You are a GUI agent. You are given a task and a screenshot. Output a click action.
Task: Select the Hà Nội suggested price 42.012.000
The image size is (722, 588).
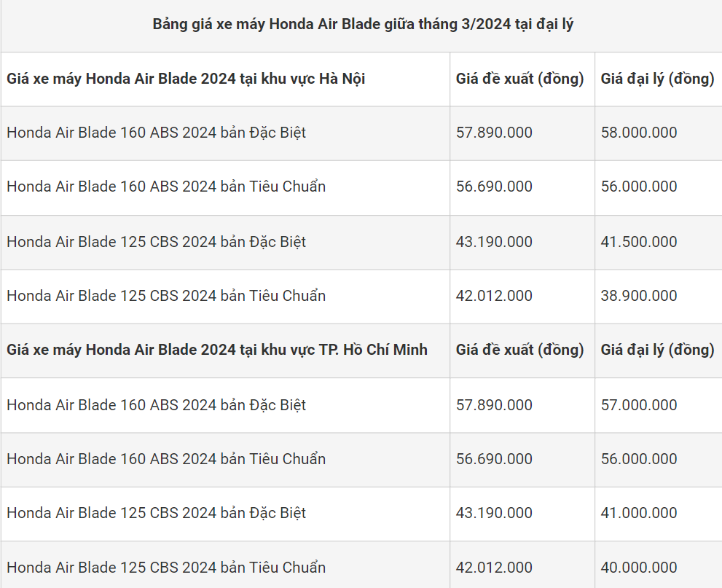[x=494, y=296]
